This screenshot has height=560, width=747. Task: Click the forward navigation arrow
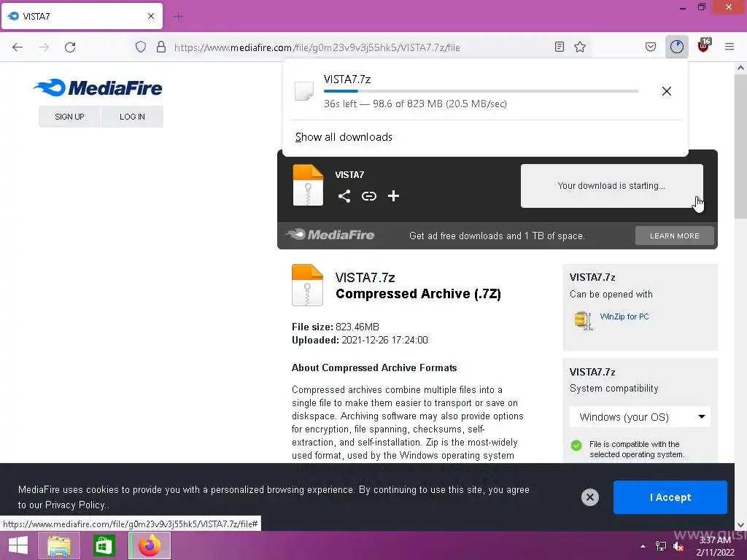(44, 47)
